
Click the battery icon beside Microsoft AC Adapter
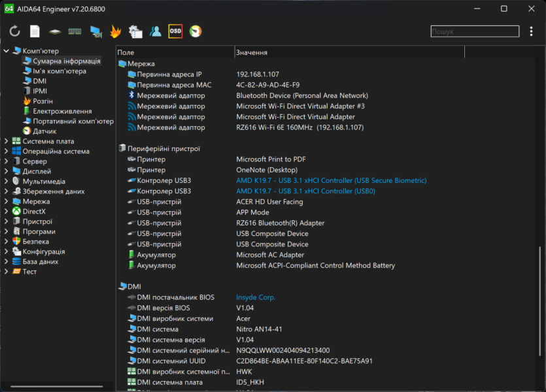131,255
